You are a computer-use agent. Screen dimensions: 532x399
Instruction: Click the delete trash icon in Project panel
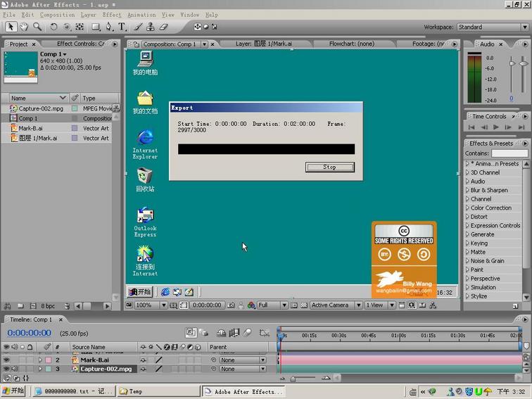tap(67, 306)
